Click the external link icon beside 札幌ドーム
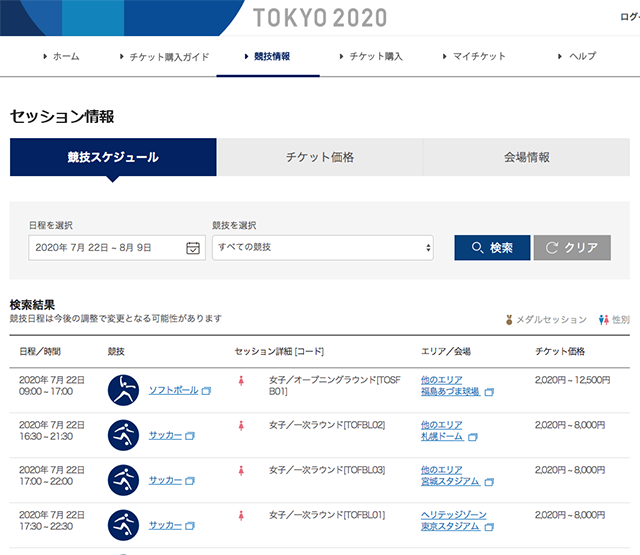This screenshot has width=640, height=555. click(x=475, y=437)
